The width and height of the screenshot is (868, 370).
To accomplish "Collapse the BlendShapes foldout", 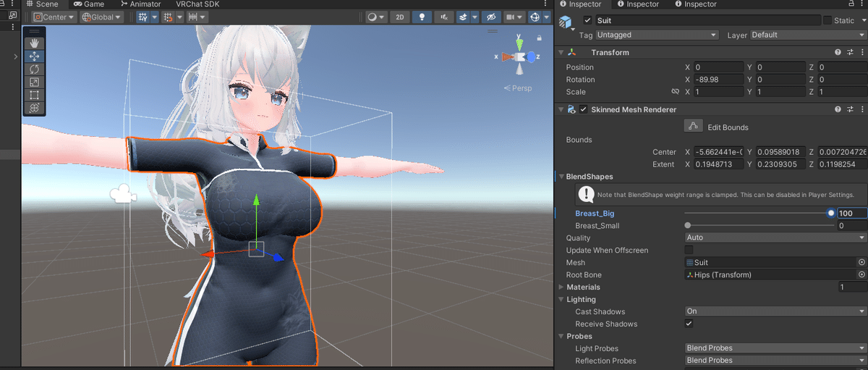I will [x=561, y=177].
